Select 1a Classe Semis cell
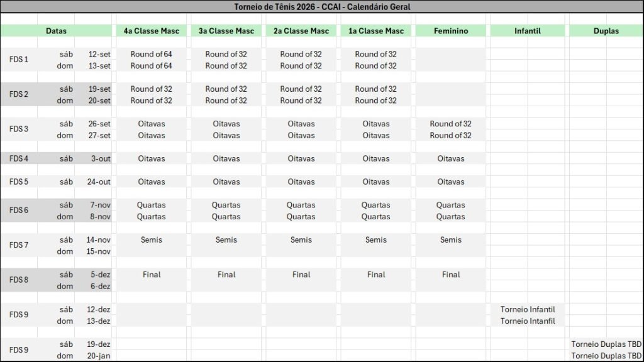Viewport: 644px width, 362px height. [x=376, y=239]
